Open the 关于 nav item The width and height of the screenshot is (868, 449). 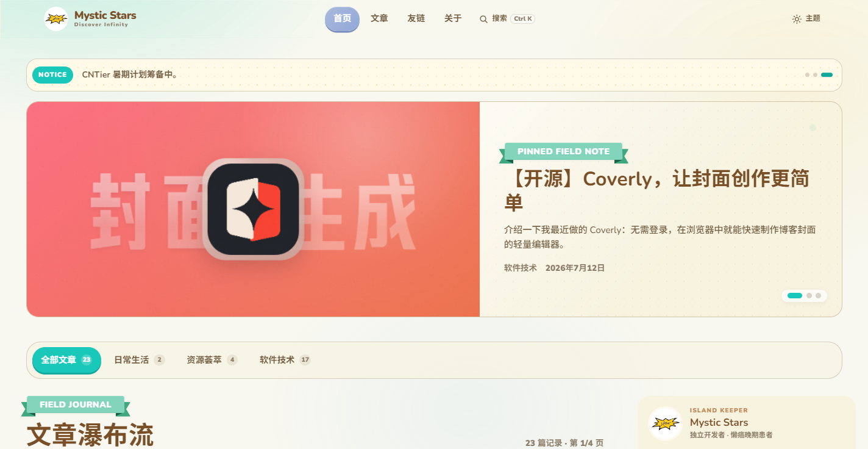[453, 19]
